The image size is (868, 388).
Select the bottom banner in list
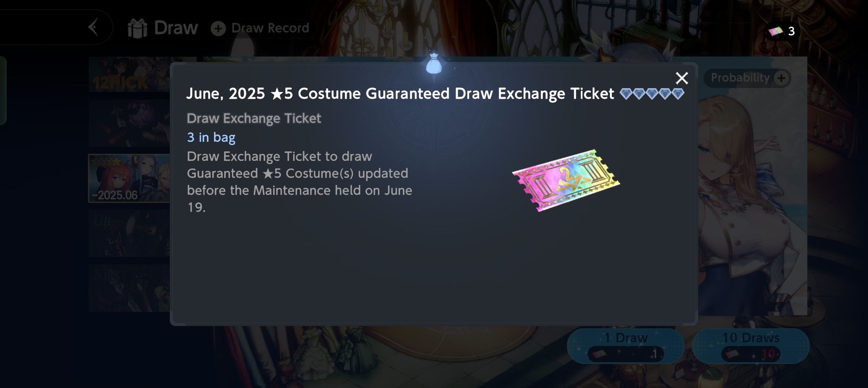tap(129, 288)
